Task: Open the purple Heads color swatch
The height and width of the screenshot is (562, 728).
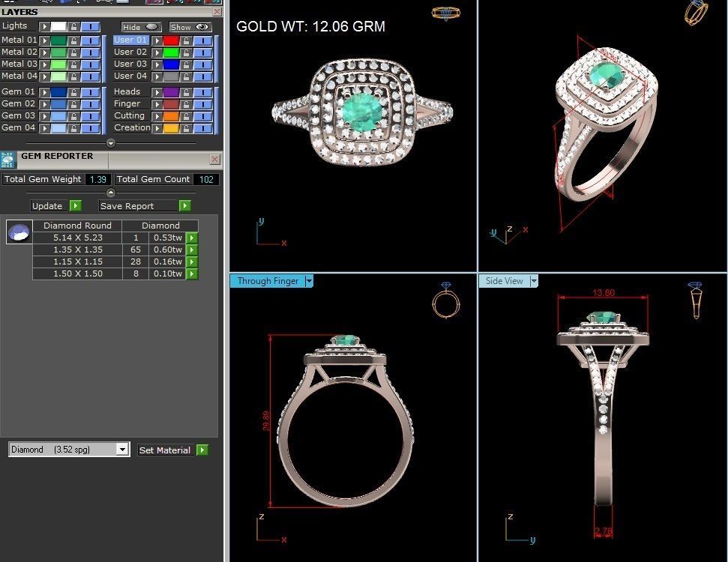Action: pyautogui.click(x=171, y=92)
